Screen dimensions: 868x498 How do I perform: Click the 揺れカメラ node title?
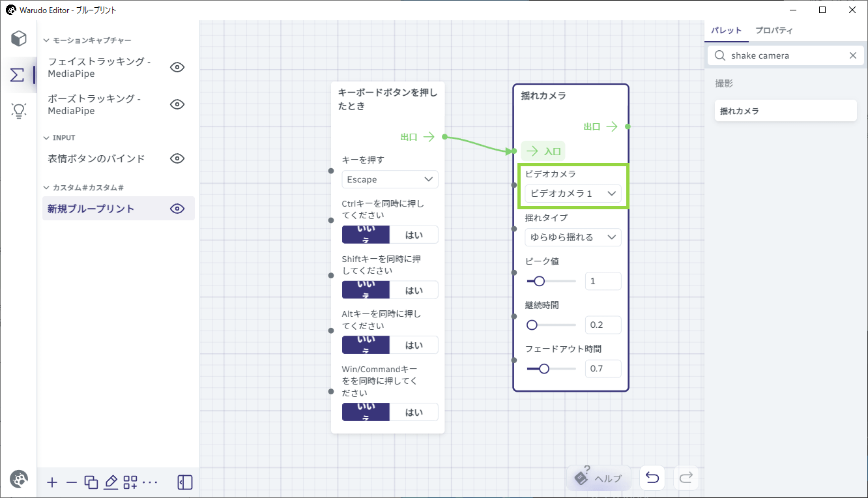(x=543, y=96)
